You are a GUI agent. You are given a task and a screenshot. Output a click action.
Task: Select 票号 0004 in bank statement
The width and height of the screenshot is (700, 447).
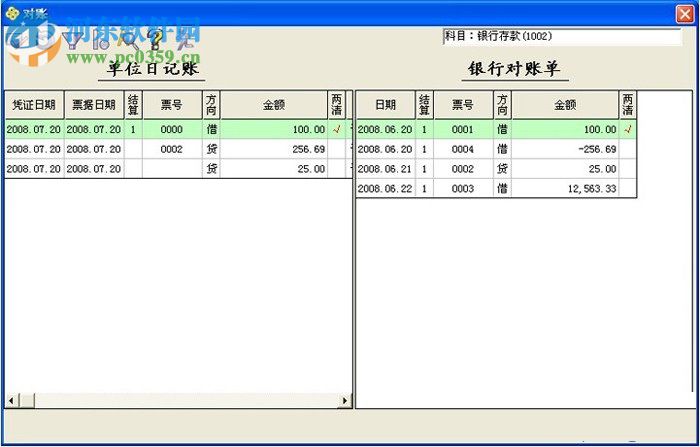click(x=463, y=149)
